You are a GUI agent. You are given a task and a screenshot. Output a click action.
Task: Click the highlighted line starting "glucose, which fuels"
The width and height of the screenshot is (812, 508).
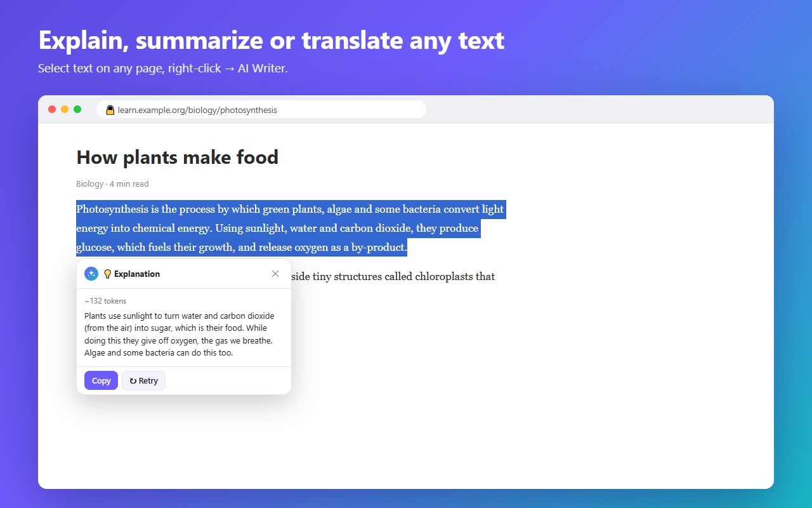click(242, 247)
